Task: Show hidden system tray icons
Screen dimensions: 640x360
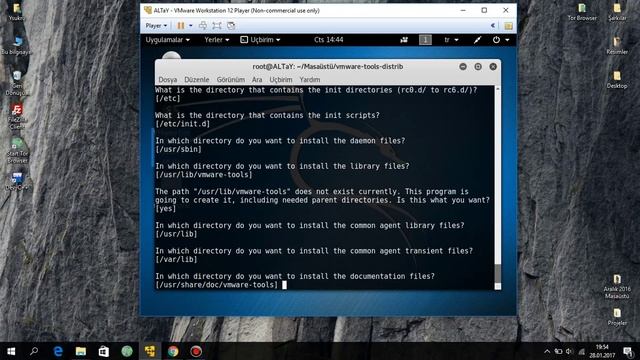Action: (x=547, y=351)
